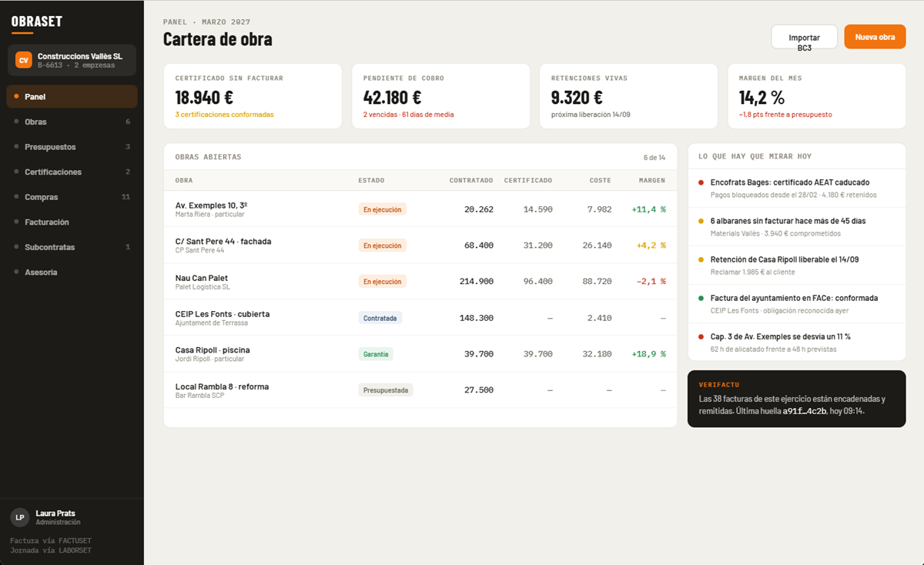Open Factura del ayuntamiento en FACe alert

coord(797,303)
